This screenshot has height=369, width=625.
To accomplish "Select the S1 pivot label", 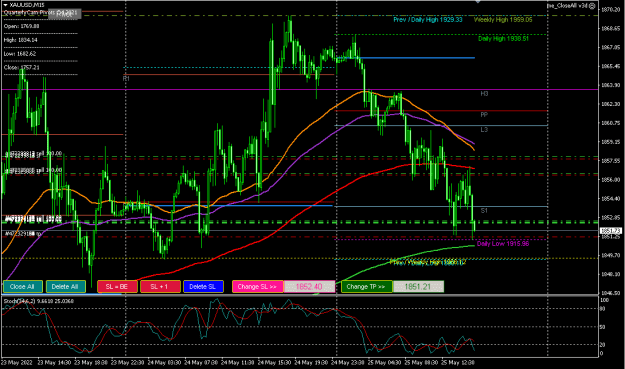I will click(484, 210).
